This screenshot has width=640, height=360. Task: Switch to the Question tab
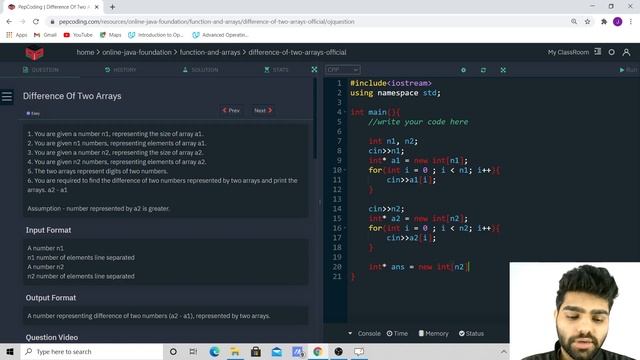[40, 70]
